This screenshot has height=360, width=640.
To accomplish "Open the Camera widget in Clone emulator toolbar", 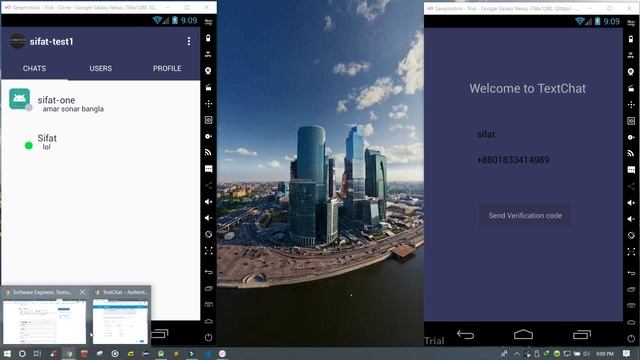I will tap(208, 71).
